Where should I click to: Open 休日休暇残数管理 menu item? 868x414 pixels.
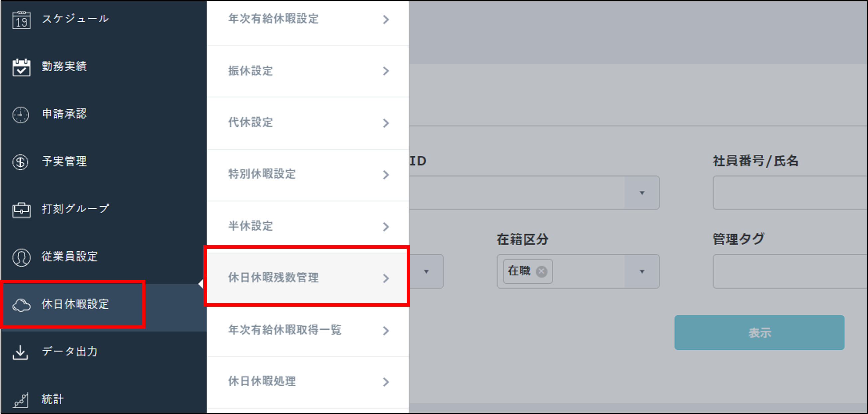pos(273,278)
